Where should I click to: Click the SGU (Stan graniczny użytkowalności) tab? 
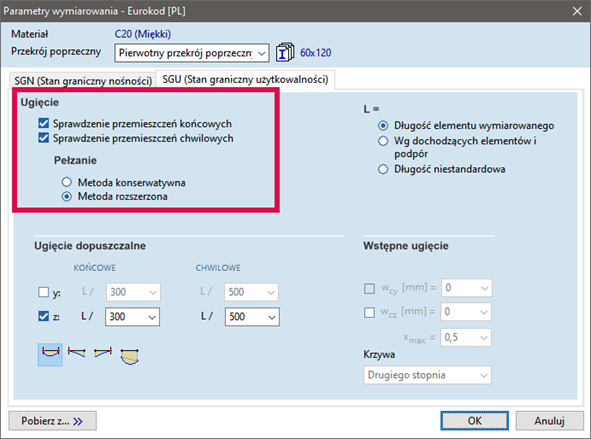click(245, 80)
